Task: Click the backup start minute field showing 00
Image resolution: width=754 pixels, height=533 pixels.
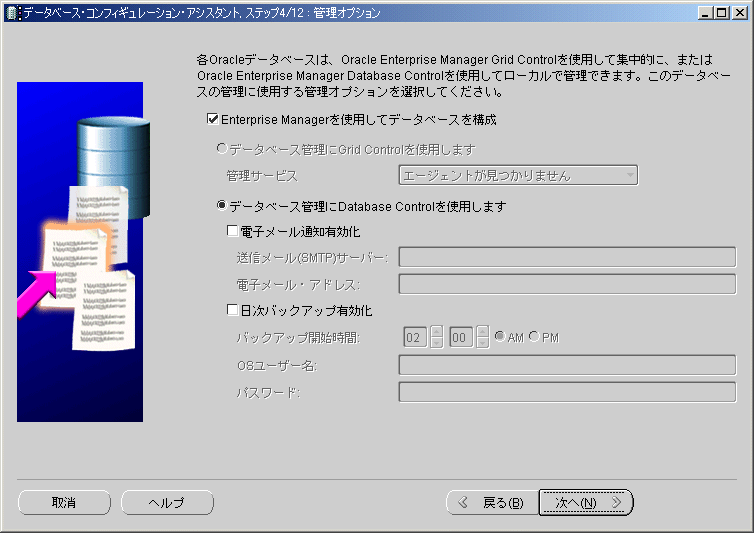Action: pyautogui.click(x=461, y=337)
